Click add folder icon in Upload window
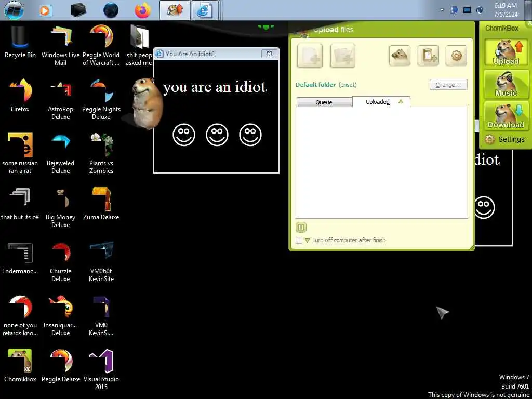The image size is (532, 399). tap(343, 56)
